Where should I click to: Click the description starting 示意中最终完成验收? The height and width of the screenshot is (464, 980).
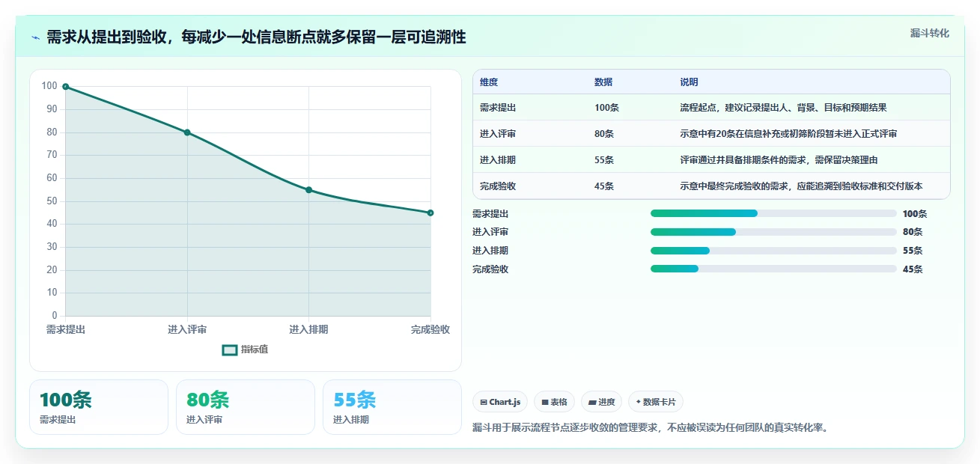(x=801, y=186)
